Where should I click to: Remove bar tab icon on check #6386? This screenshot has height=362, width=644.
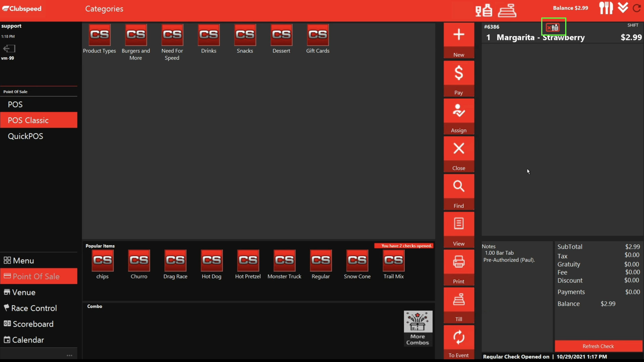coord(553,27)
